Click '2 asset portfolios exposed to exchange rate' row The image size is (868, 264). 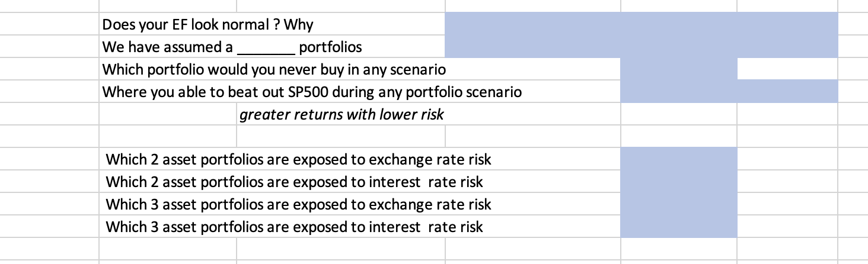(x=298, y=159)
